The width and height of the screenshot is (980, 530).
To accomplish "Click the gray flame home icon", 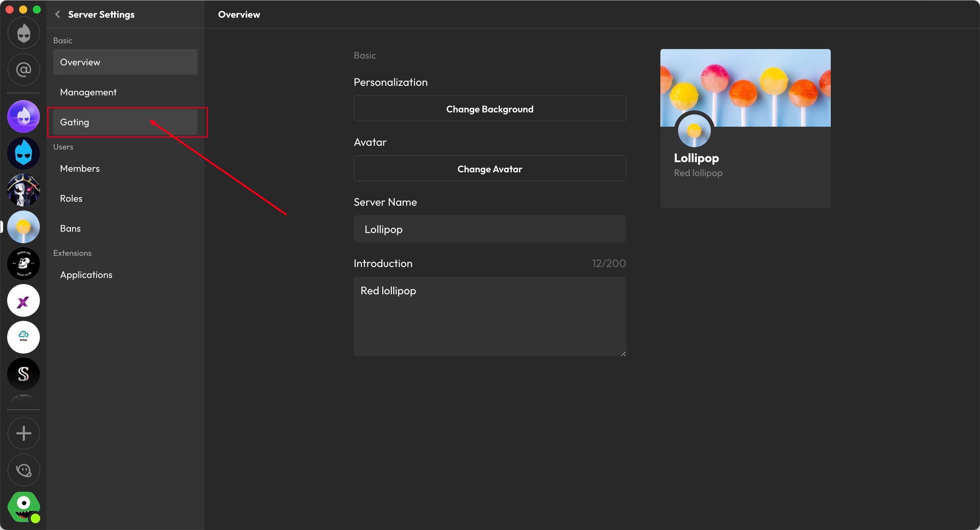I will (24, 33).
